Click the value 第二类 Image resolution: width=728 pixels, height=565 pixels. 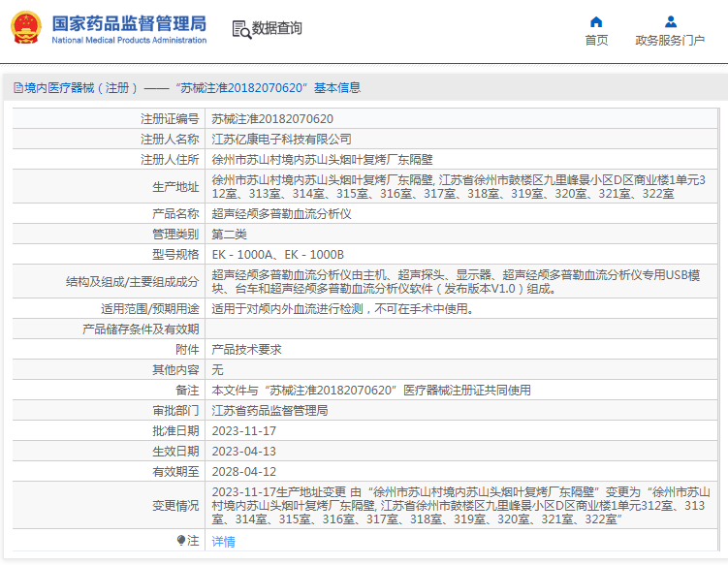[x=230, y=235]
